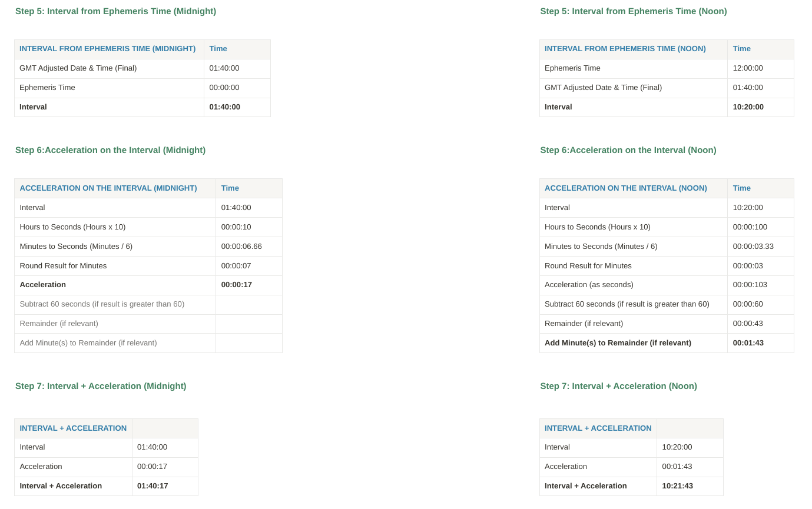Click Acceleration as seconds value "00:00:103"
The width and height of the screenshot is (812, 509).
pyautogui.click(x=750, y=285)
